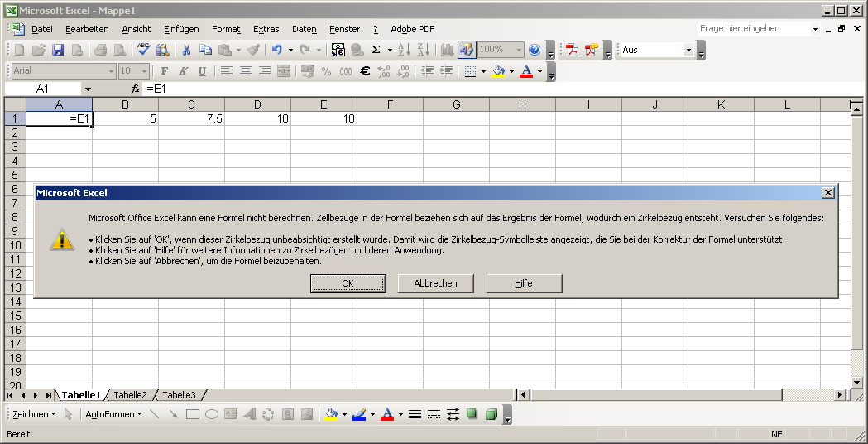Click the Excel Help question mark icon
This screenshot has height=444, width=868.
[x=535, y=50]
